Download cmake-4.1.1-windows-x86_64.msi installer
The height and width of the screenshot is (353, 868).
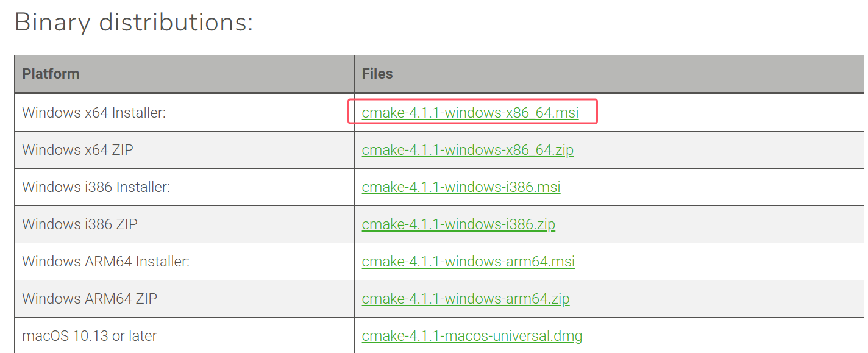[x=470, y=113]
